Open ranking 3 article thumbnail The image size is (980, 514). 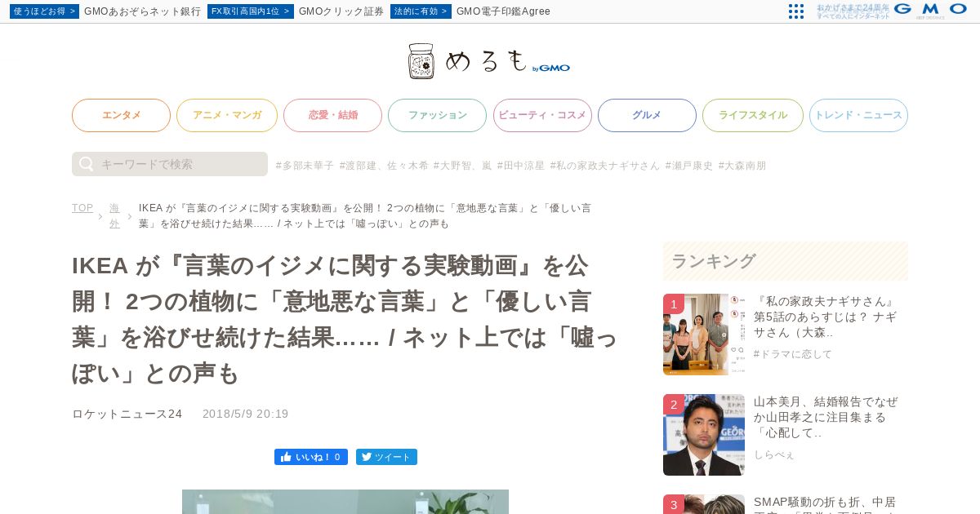pyautogui.click(x=704, y=504)
